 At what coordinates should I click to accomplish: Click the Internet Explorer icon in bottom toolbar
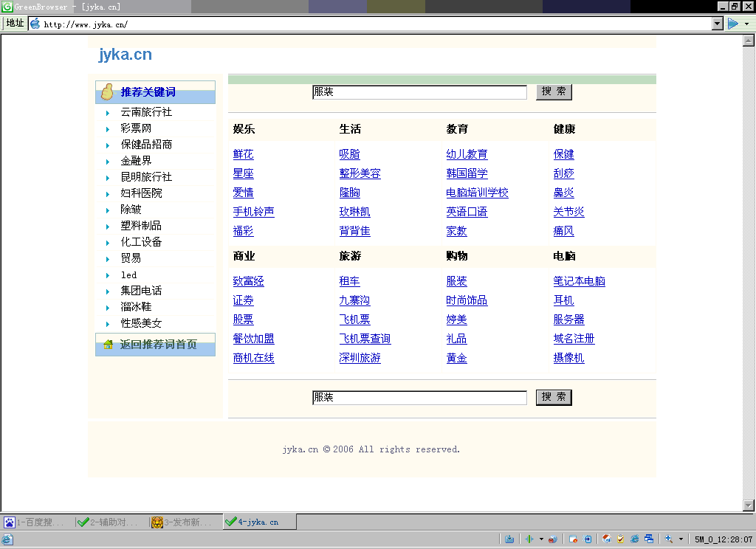point(634,539)
